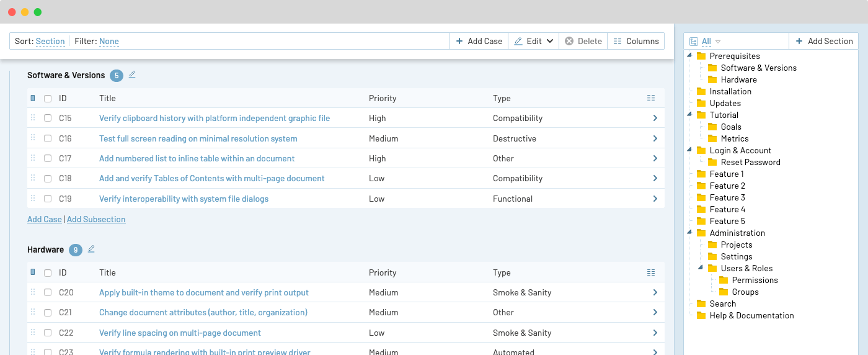The height and width of the screenshot is (355, 868).
Task: Select Feature 1 in section tree
Action: (727, 174)
